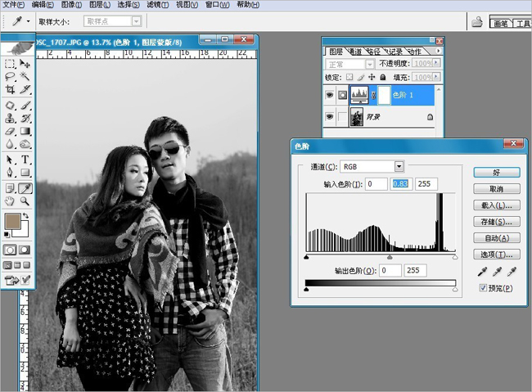
Task: Open the channel RGB dropdown
Action: pyautogui.click(x=399, y=167)
